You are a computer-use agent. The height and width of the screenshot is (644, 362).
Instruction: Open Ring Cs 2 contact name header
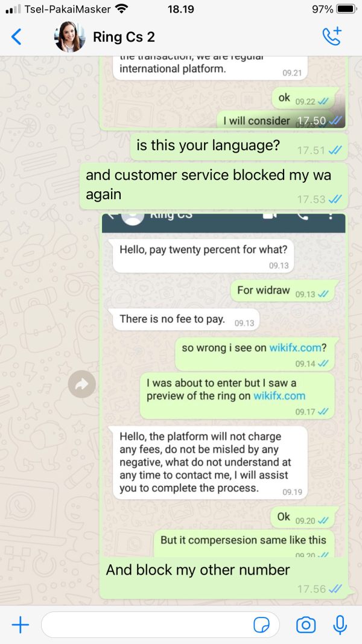(x=124, y=37)
